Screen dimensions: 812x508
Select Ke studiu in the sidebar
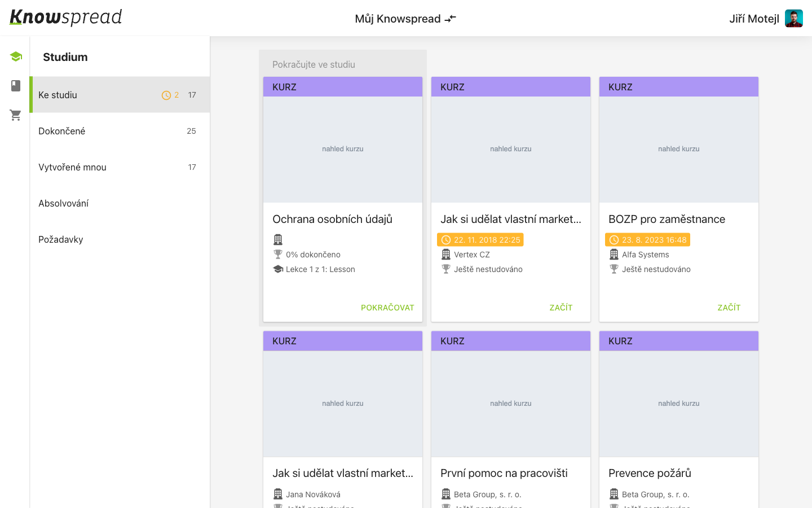[120, 95]
